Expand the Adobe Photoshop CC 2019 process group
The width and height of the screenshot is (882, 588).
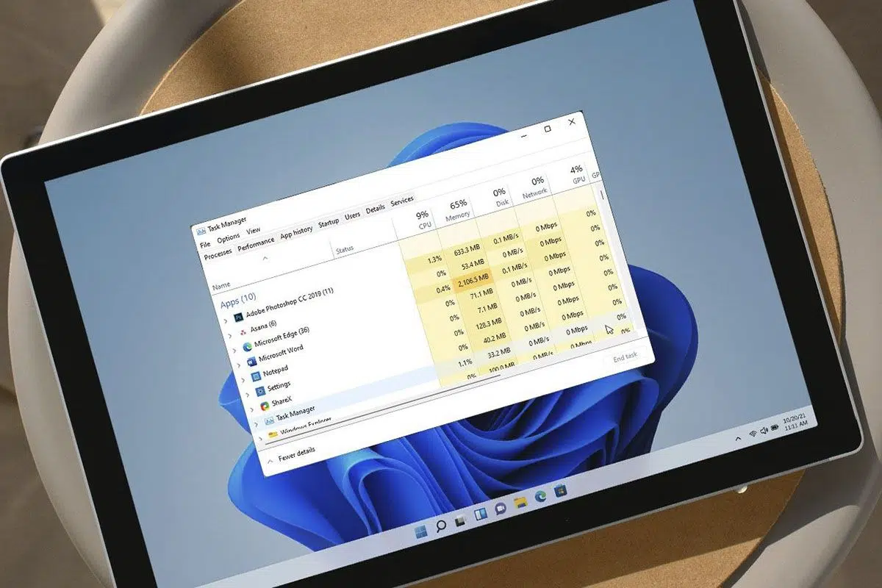[226, 321]
